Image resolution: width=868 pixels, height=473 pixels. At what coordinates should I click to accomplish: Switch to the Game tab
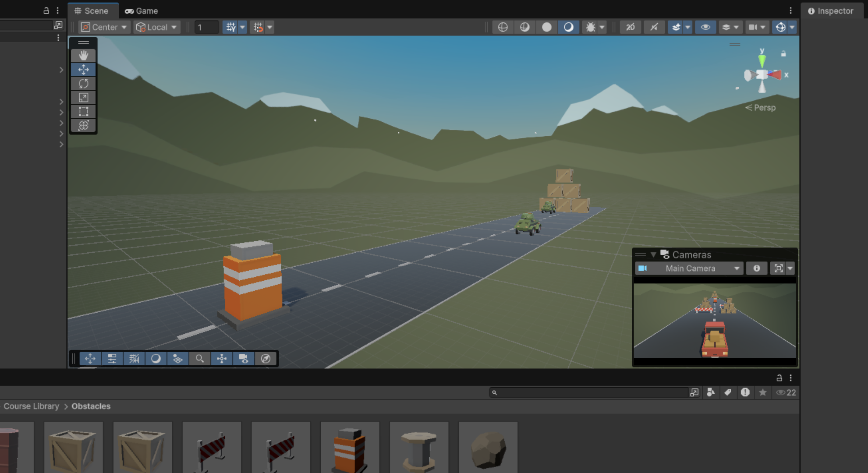click(x=142, y=11)
